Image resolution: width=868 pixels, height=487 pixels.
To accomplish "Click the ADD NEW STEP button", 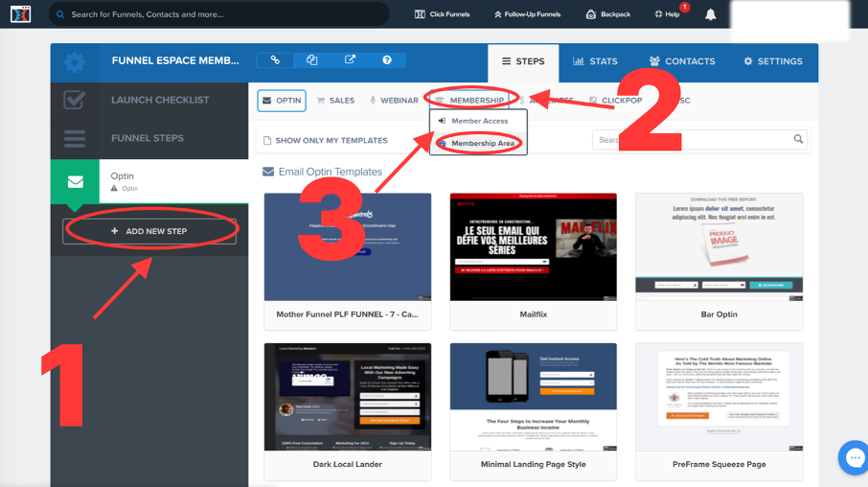I will [x=149, y=231].
